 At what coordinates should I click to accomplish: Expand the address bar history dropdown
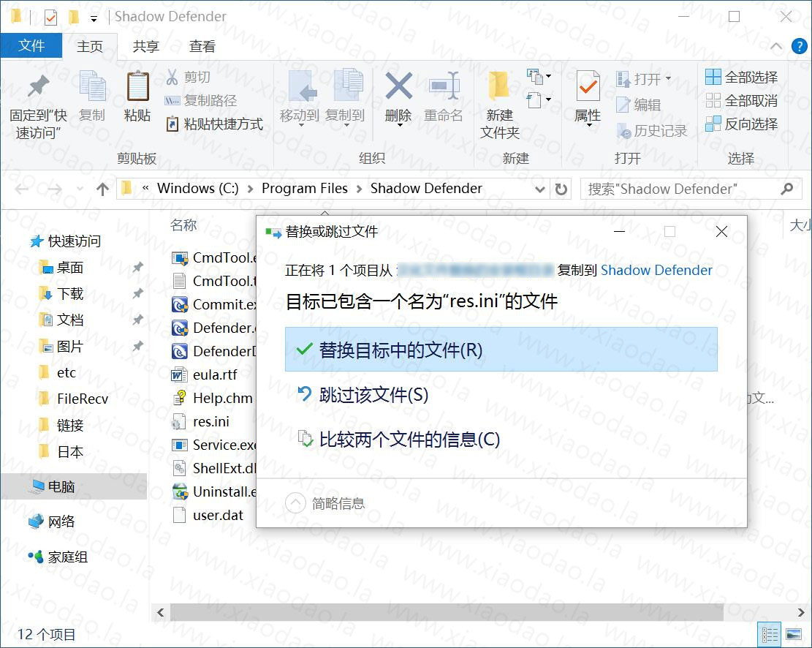[539, 189]
